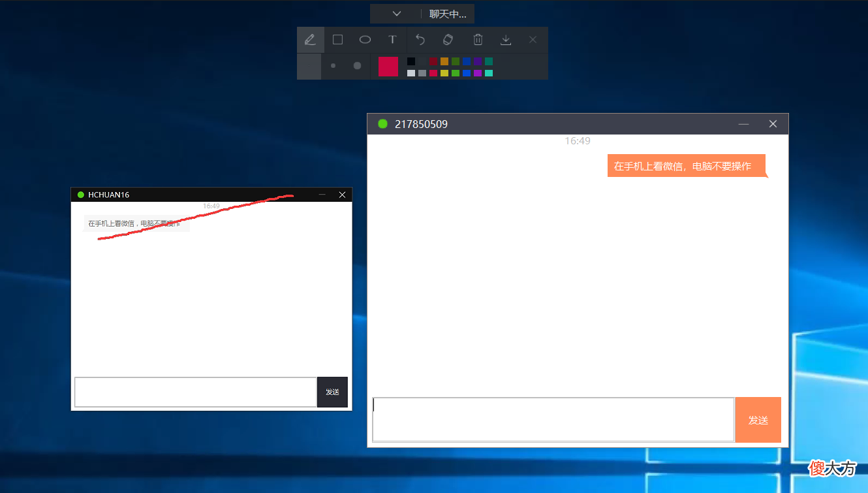The height and width of the screenshot is (493, 868).
Task: Select the ellipse shape tool
Action: point(365,40)
